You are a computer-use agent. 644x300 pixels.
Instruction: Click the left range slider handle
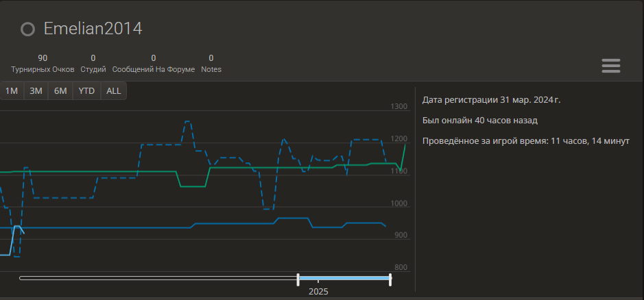(x=298, y=279)
